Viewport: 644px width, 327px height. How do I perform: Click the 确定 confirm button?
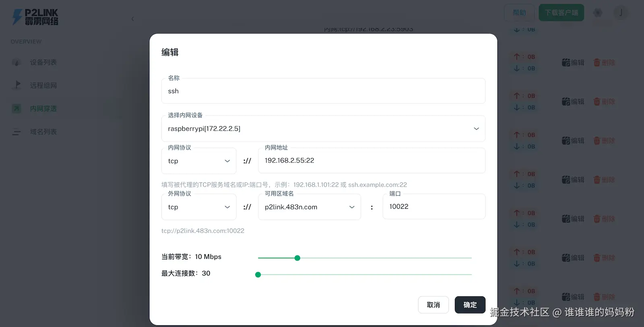pyautogui.click(x=470, y=305)
